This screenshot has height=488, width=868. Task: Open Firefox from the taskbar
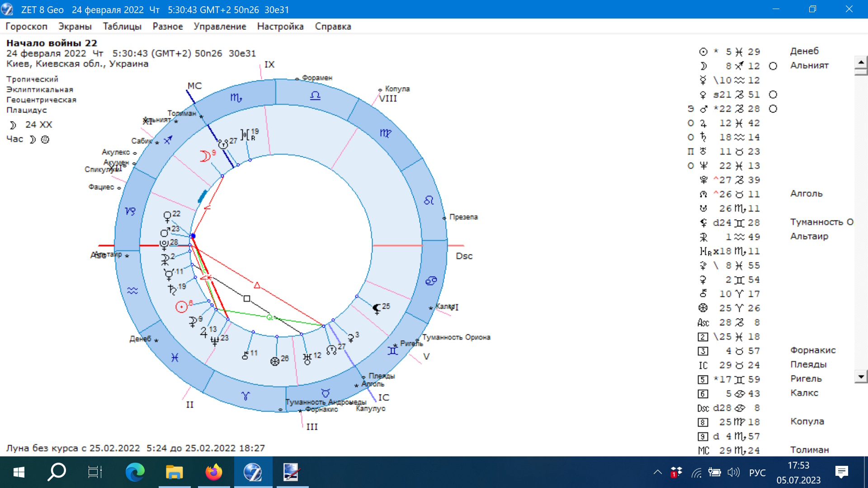(213, 473)
